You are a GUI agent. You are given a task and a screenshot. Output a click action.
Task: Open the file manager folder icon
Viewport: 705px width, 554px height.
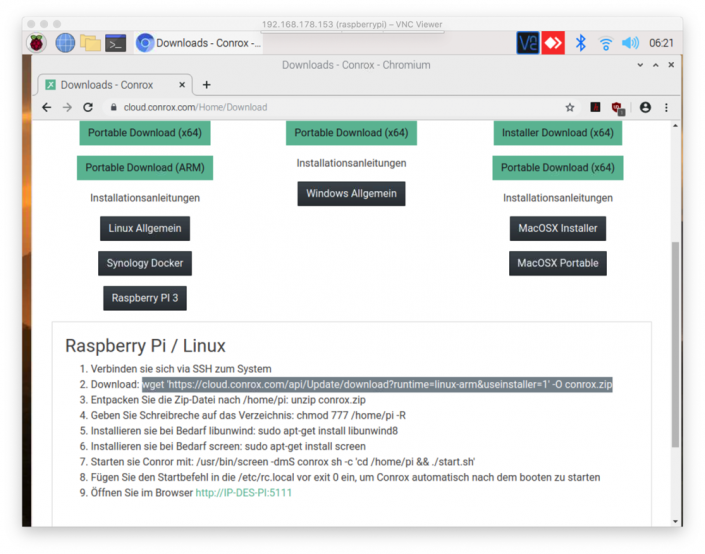91,43
